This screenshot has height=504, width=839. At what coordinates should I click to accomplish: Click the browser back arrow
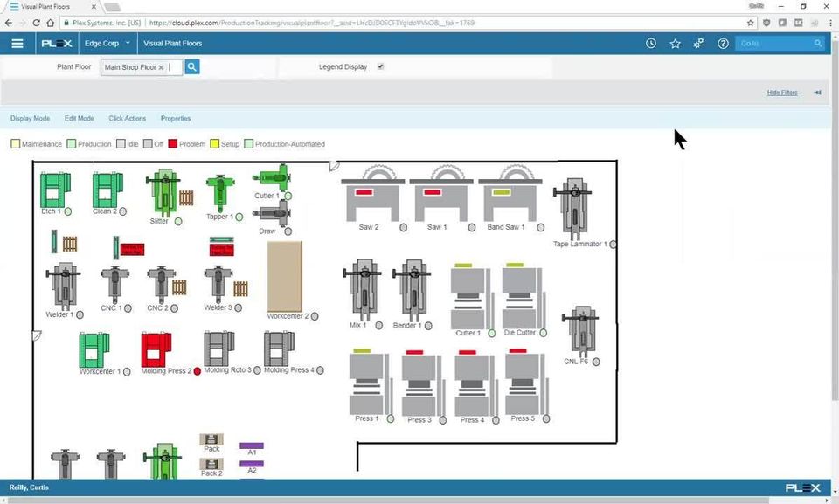[x=8, y=23]
